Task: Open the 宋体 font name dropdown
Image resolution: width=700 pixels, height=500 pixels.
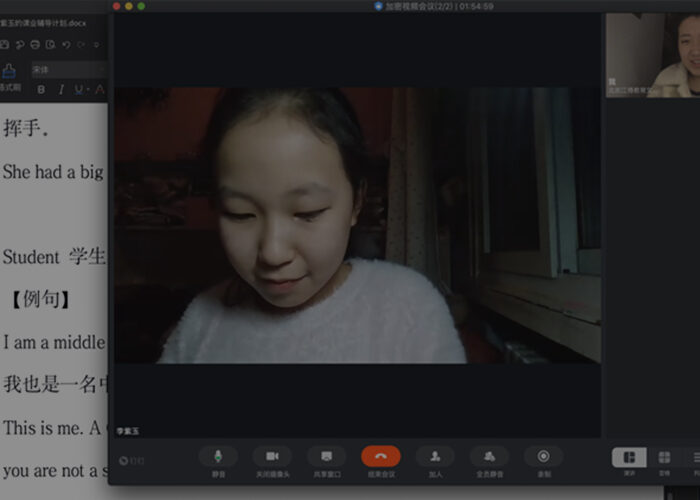Action: 69,70
